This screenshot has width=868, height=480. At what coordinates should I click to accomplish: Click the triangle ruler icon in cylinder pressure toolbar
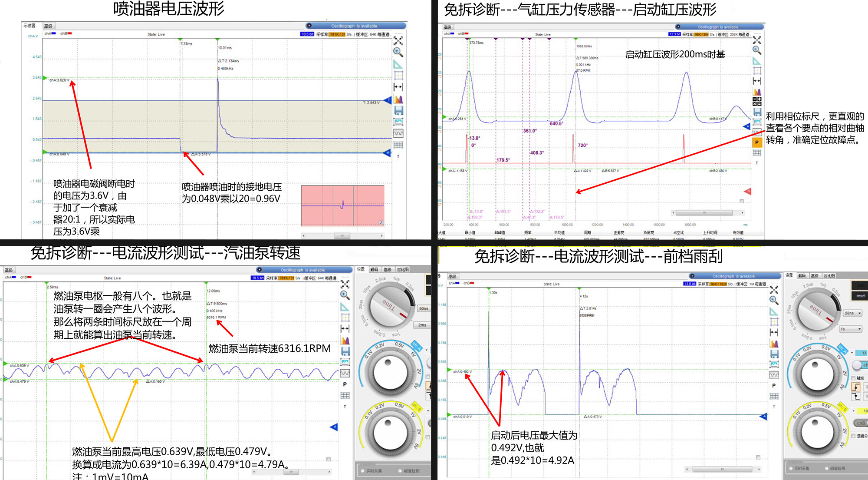click(x=757, y=61)
